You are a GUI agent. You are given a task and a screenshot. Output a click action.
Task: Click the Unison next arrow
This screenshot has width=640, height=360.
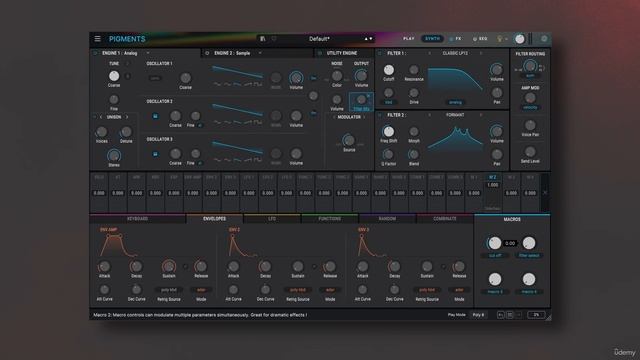coord(127,117)
